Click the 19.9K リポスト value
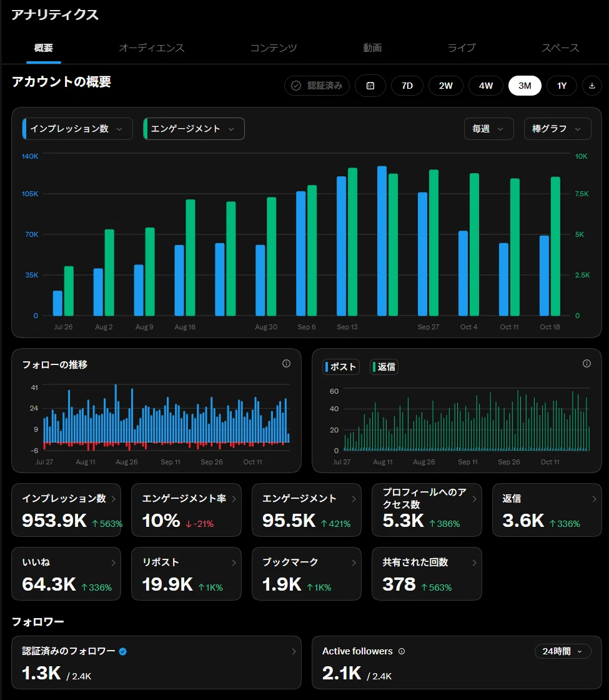 coord(167,584)
